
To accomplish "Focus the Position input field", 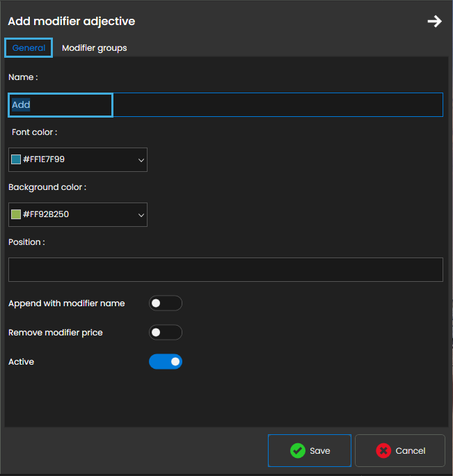I will 225,270.
